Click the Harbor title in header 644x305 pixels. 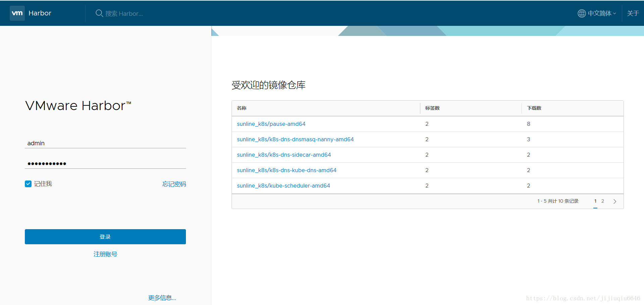(x=40, y=13)
